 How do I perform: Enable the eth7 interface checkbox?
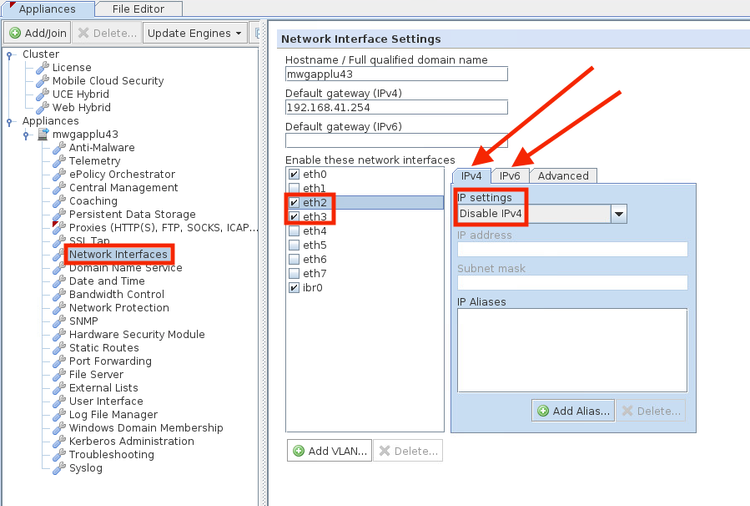294,274
